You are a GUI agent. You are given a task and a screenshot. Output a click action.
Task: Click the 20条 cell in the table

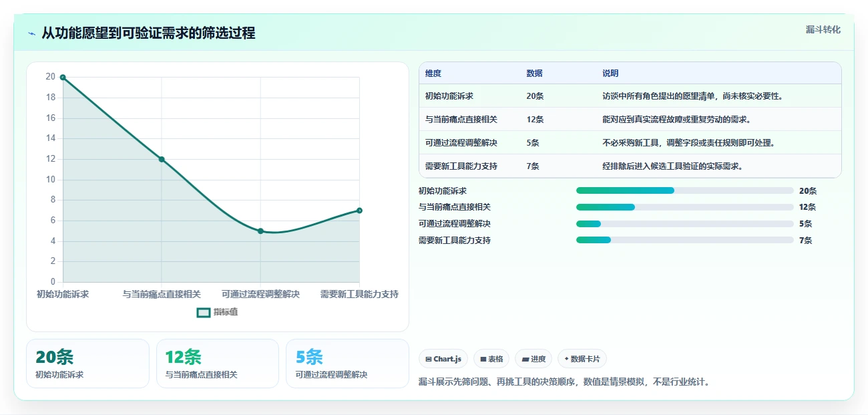click(535, 96)
